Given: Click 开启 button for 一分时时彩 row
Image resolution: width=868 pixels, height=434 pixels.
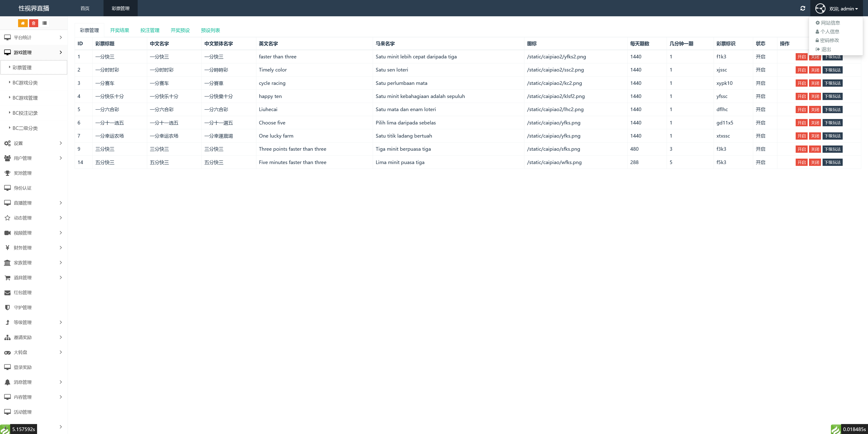Looking at the screenshot, I should coord(801,70).
